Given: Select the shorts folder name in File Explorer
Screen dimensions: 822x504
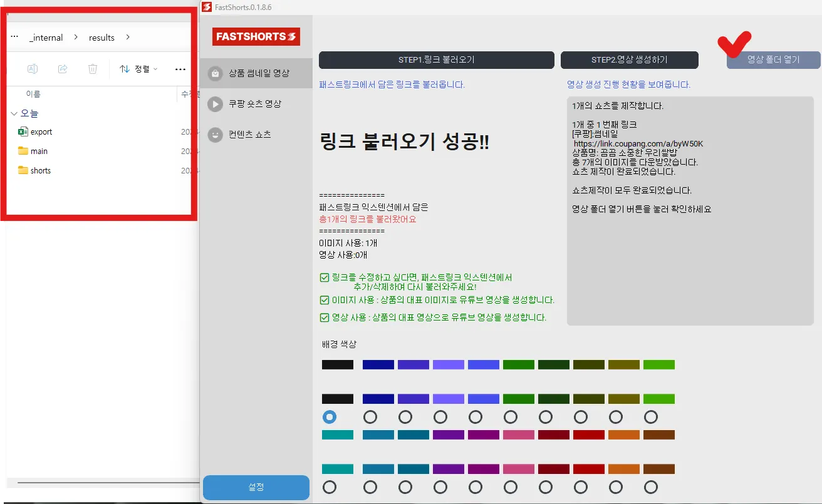Looking at the screenshot, I should tap(41, 170).
